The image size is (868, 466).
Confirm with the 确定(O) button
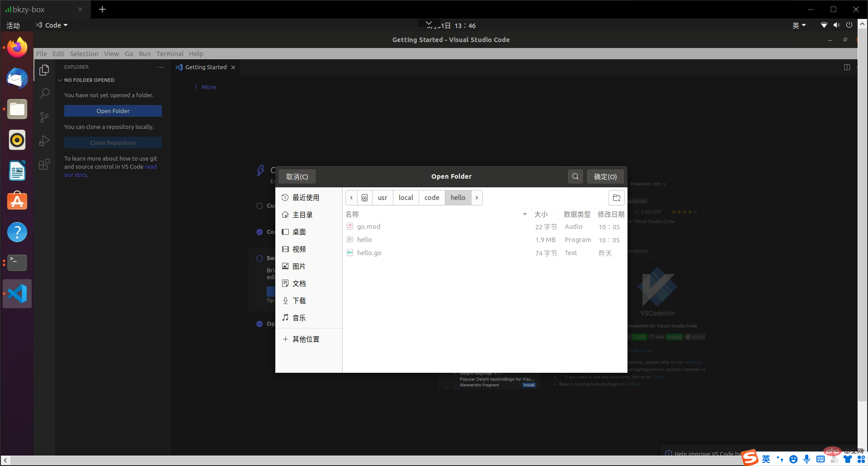click(x=605, y=176)
